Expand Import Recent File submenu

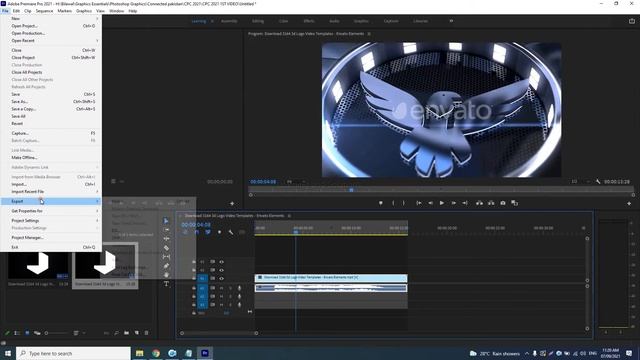(x=51, y=191)
